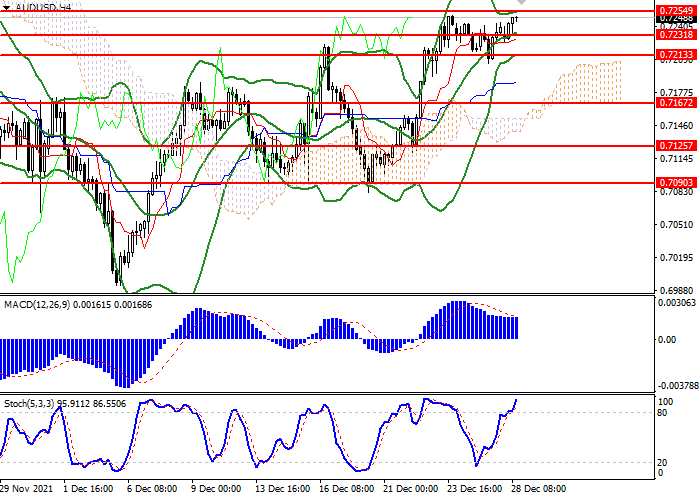Click the -0.003788 MACD scale value
The image size is (700, 500).
click(678, 386)
